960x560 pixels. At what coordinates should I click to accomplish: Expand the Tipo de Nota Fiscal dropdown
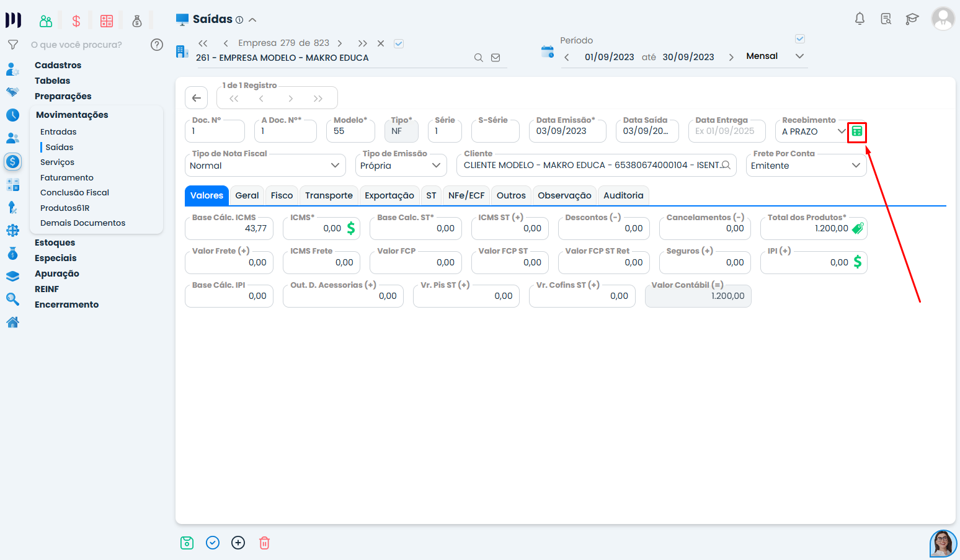click(335, 166)
